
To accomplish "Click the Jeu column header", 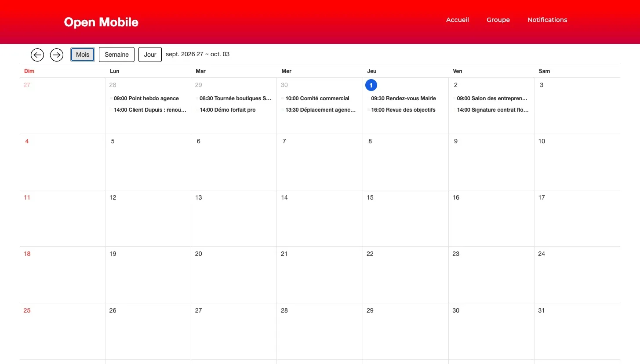I will (371, 71).
